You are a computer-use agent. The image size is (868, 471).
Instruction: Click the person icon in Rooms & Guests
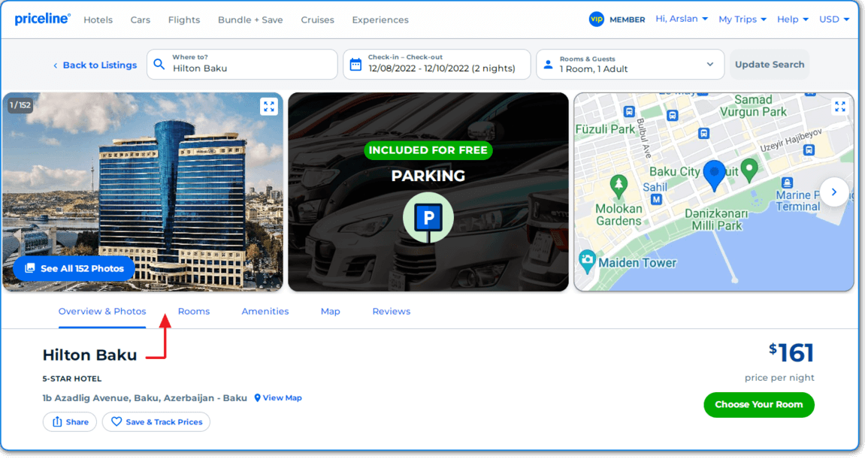548,64
